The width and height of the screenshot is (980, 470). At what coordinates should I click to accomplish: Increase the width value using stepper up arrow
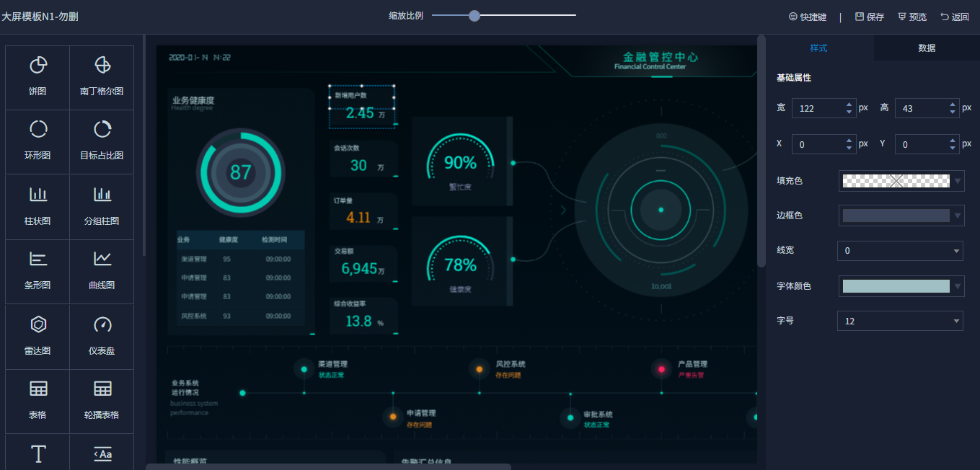click(849, 105)
